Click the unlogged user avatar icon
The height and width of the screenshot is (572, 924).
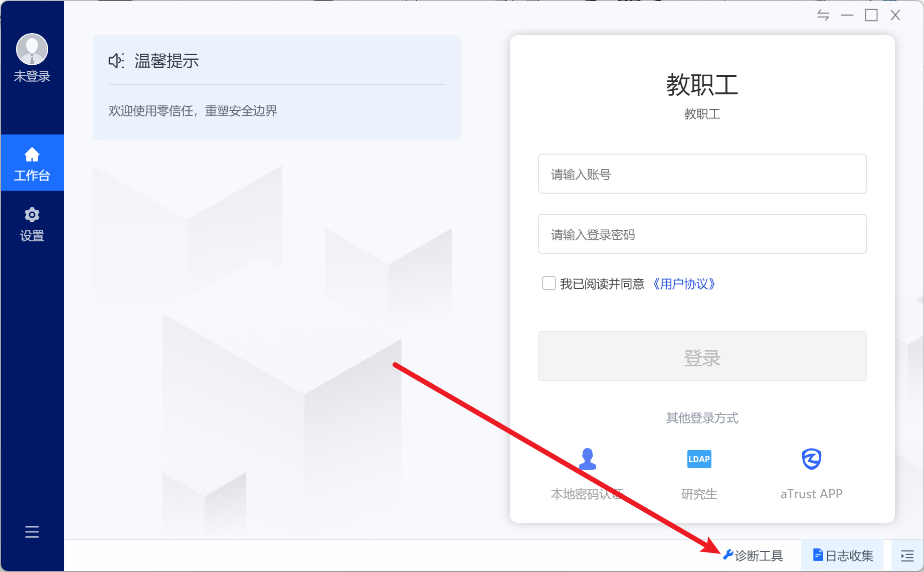click(32, 49)
